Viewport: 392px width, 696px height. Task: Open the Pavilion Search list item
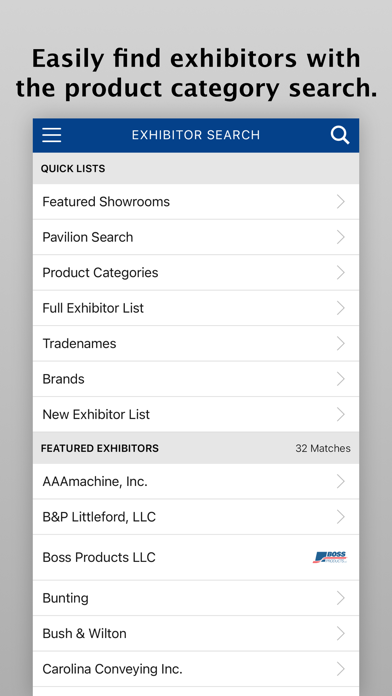tap(196, 237)
